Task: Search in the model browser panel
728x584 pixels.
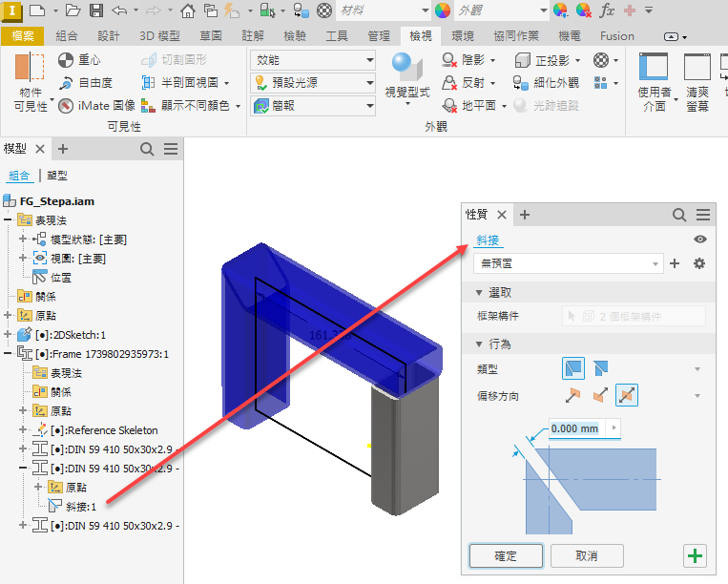Action: tap(147, 149)
